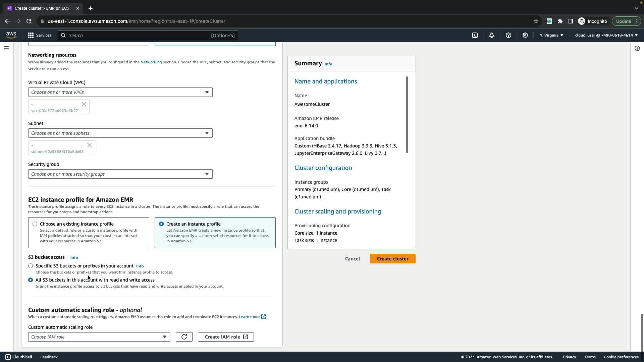Click the AWS logo home icon
644x362 pixels.
click(x=11, y=35)
